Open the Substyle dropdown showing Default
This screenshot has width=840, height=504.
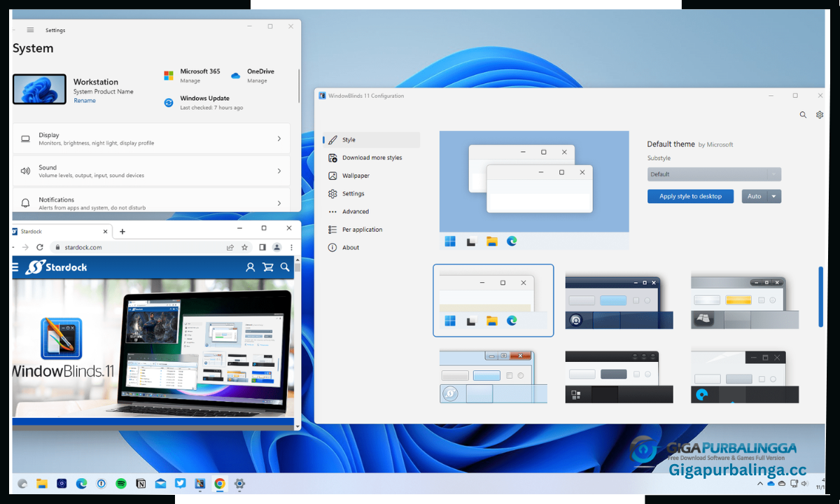714,174
